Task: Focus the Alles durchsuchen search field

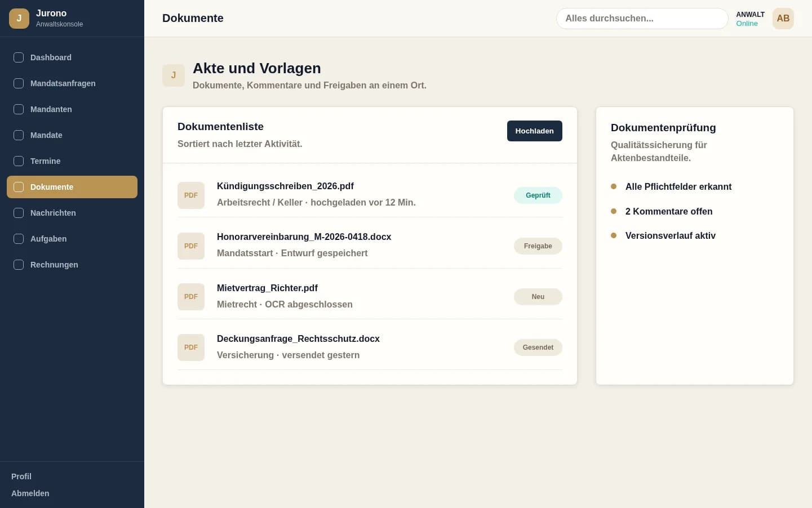Action: click(642, 19)
